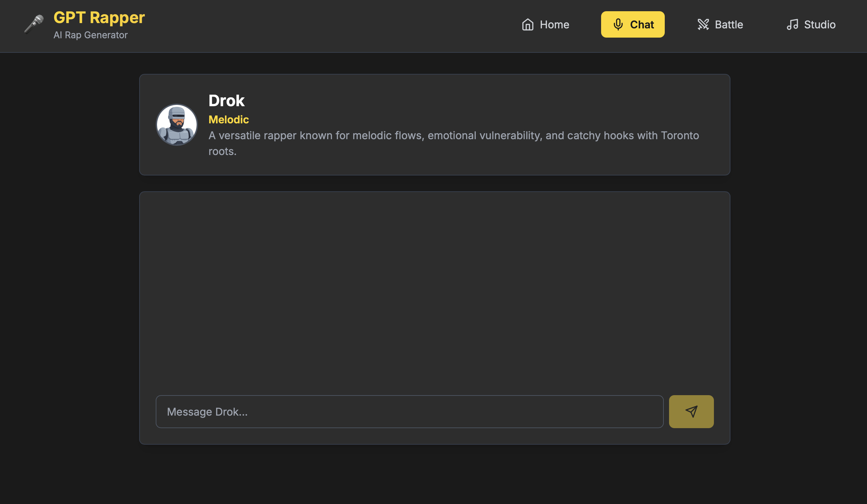The width and height of the screenshot is (867, 504).
Task: Click the microphone logo icon
Action: coord(34,24)
